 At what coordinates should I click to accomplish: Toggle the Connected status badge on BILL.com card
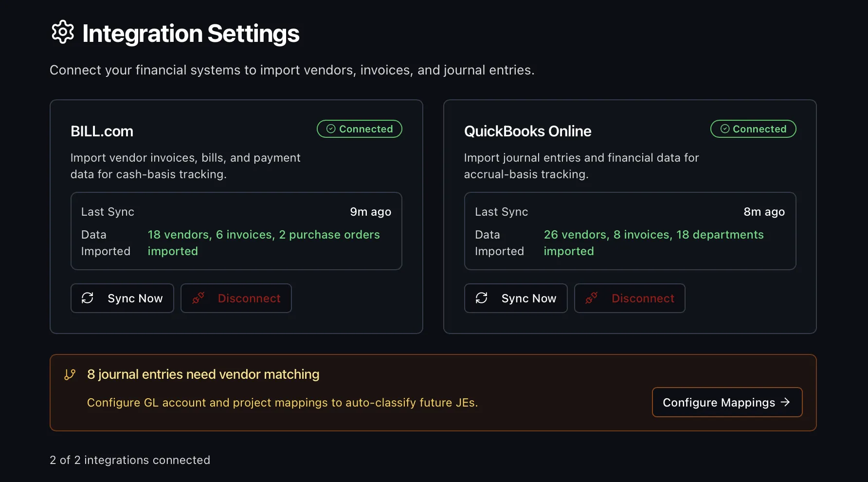coord(359,129)
